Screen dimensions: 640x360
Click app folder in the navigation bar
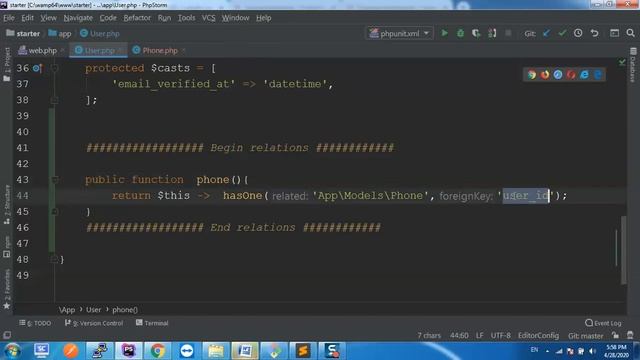tap(60, 33)
